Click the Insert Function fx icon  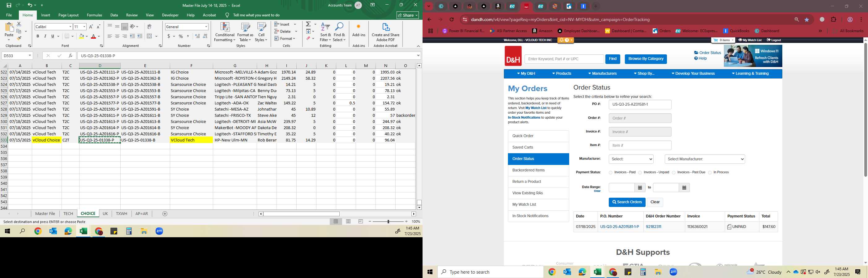click(x=71, y=56)
